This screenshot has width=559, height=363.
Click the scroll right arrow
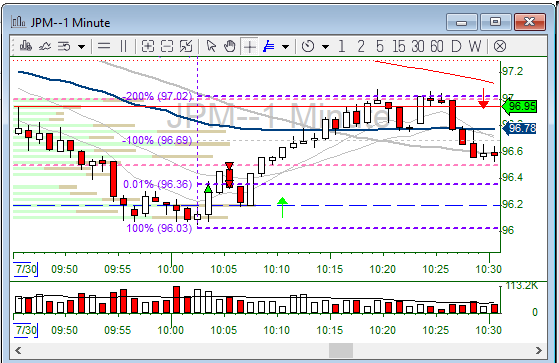pyautogui.click(x=539, y=351)
